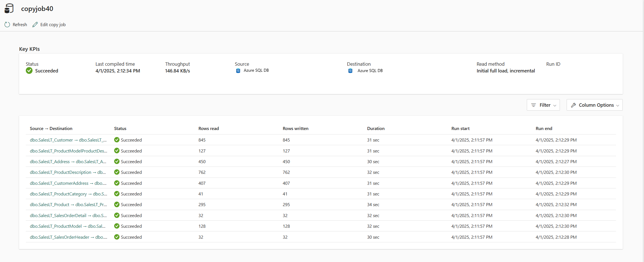Open the dbo.SalesLT_SalesOrderHeader copy activity link
This screenshot has width=644, height=262.
[68, 237]
